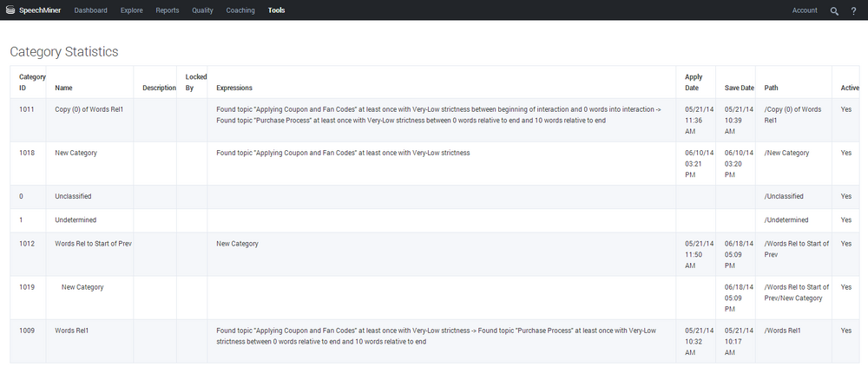Viewport: 868px width, 367px height.
Task: Open the Reports menu
Action: click(x=168, y=10)
